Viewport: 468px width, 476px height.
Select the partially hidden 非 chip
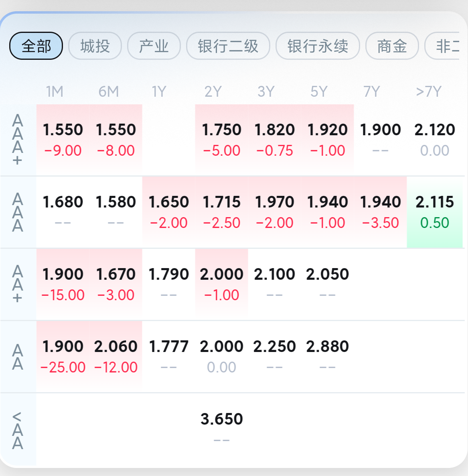tap(442, 46)
